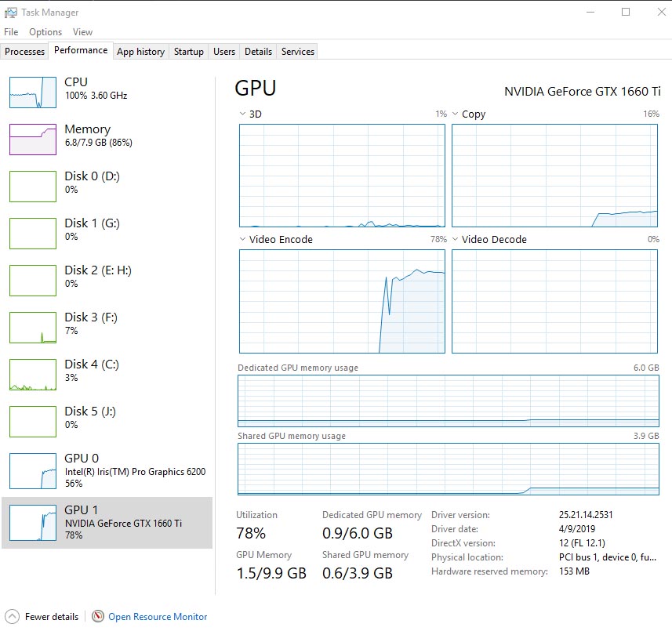This screenshot has height=631, width=672.
Task: Switch to the App history tab
Action: coord(140,52)
